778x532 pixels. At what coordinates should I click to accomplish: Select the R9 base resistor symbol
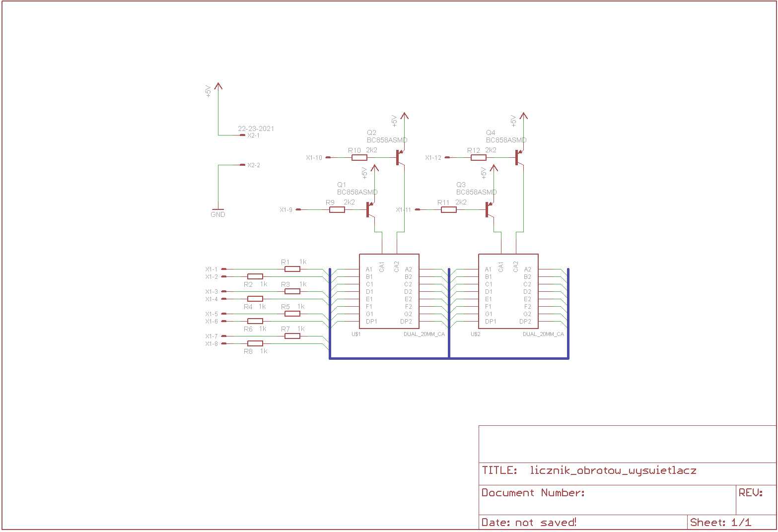tap(337, 209)
